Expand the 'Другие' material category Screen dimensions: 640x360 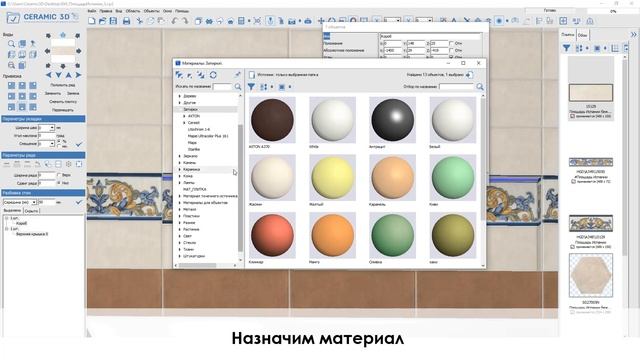click(180, 102)
